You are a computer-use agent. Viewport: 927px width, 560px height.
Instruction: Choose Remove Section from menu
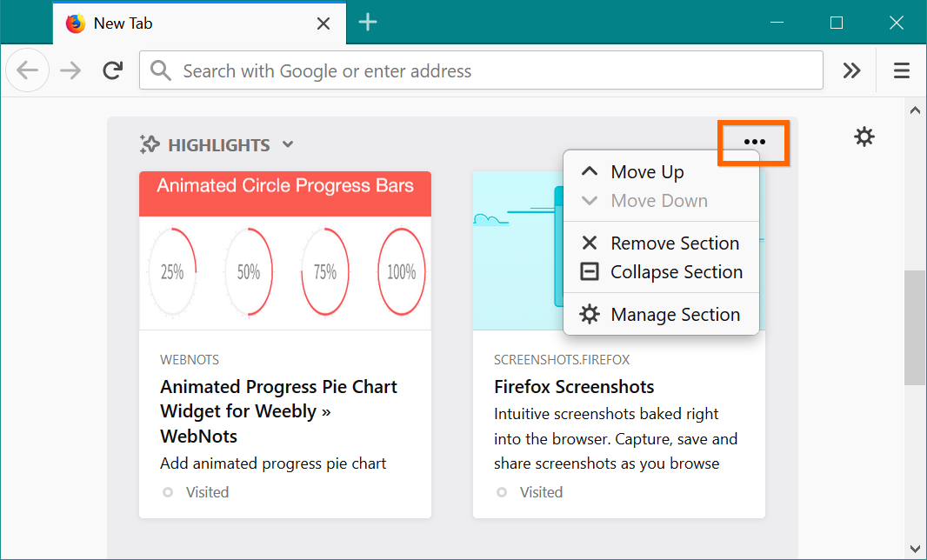(x=674, y=243)
